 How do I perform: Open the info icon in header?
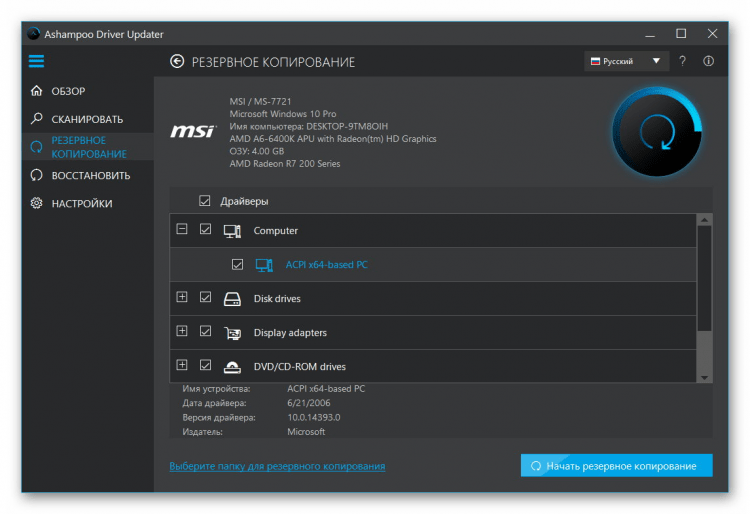(708, 61)
